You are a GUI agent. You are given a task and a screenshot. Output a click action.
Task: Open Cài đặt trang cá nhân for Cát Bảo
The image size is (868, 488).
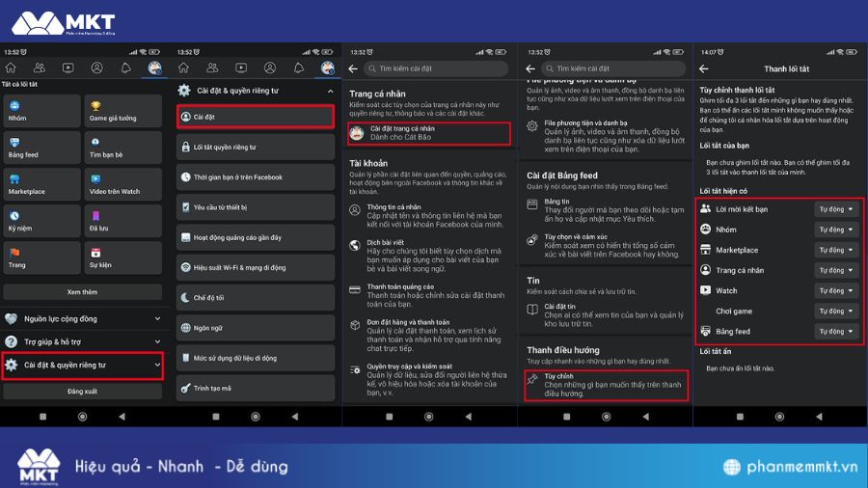(x=429, y=133)
